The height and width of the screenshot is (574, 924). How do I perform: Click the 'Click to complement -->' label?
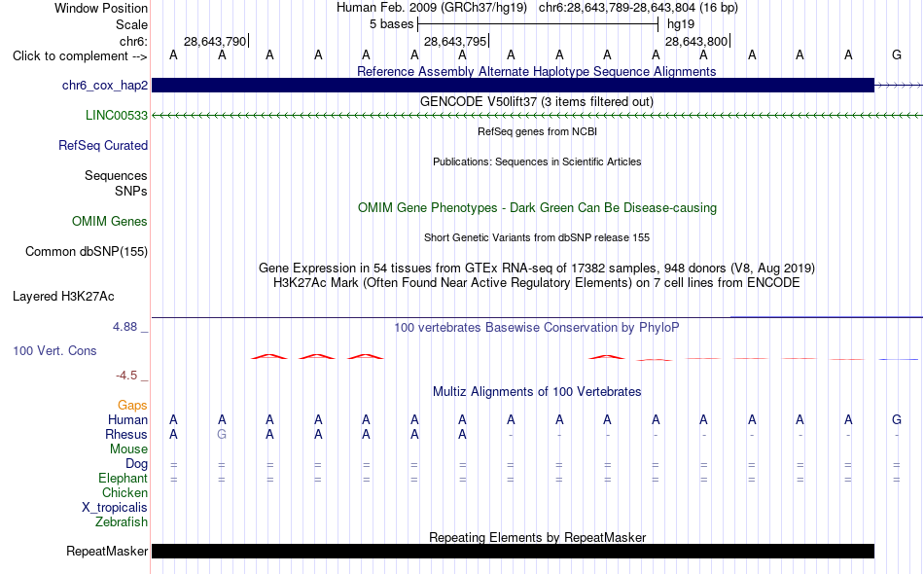click(x=80, y=56)
